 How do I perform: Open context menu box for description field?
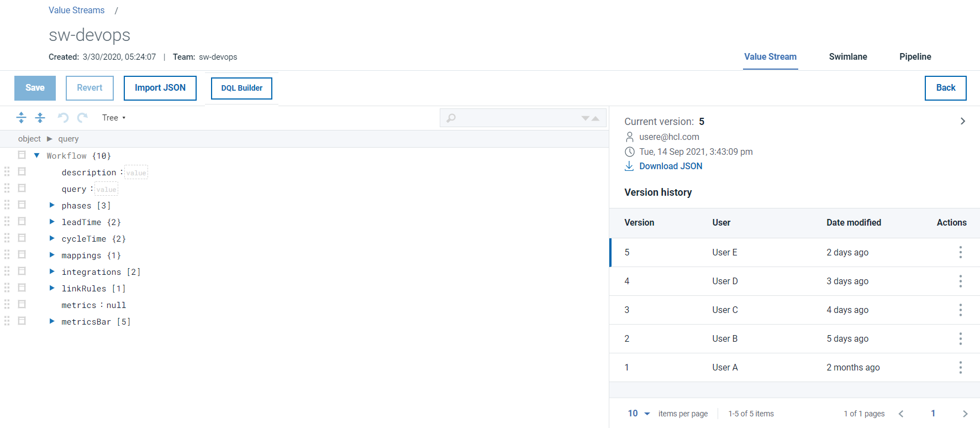click(22, 171)
